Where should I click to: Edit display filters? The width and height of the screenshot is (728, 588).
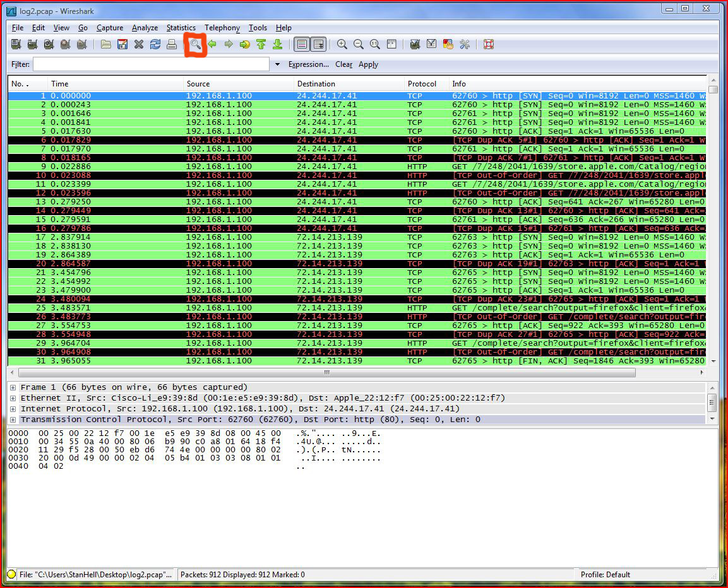pos(431,45)
